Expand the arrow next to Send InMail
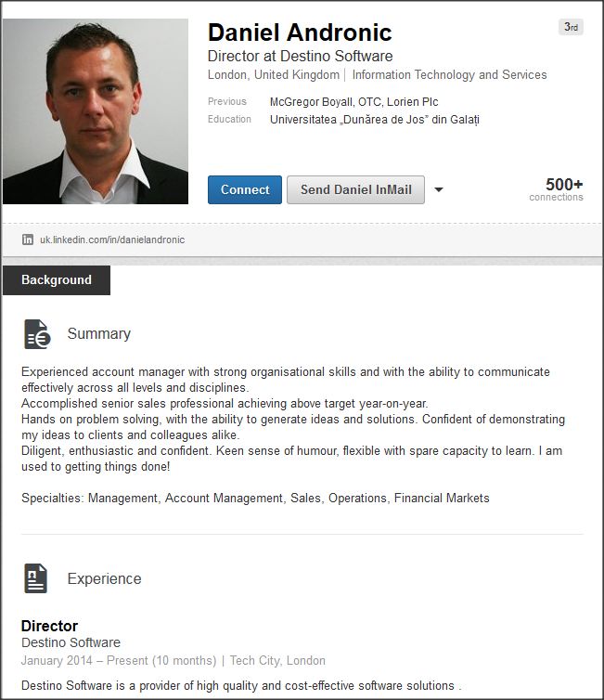The image size is (604, 700). pos(439,190)
